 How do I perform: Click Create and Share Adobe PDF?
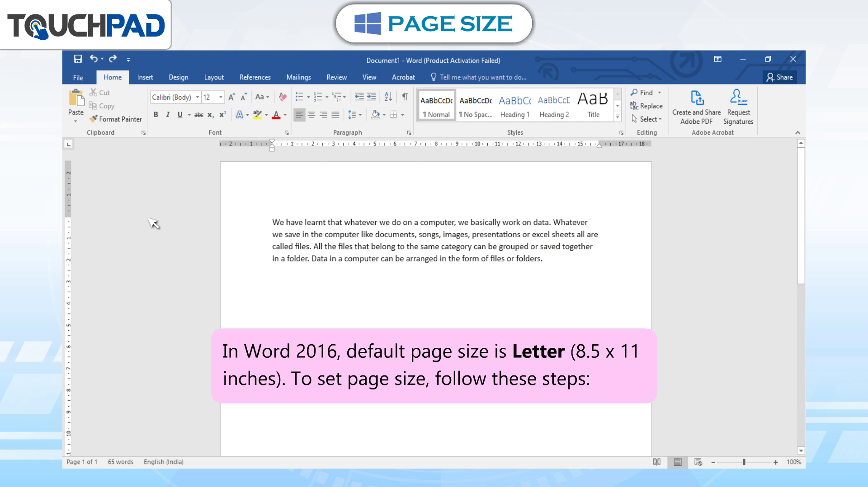(696, 107)
